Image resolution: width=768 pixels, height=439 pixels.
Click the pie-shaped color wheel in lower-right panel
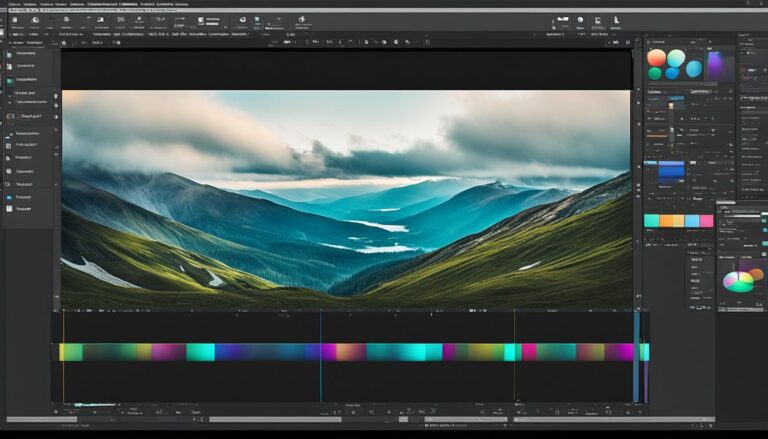coord(738,282)
